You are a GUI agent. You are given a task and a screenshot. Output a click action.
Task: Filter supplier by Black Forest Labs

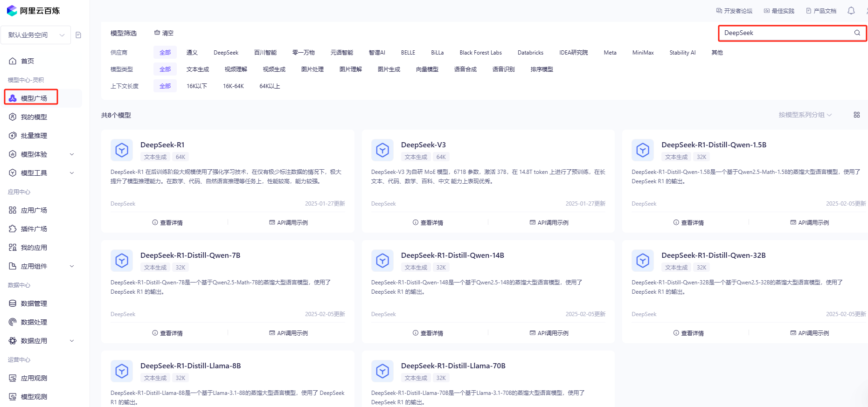(480, 53)
